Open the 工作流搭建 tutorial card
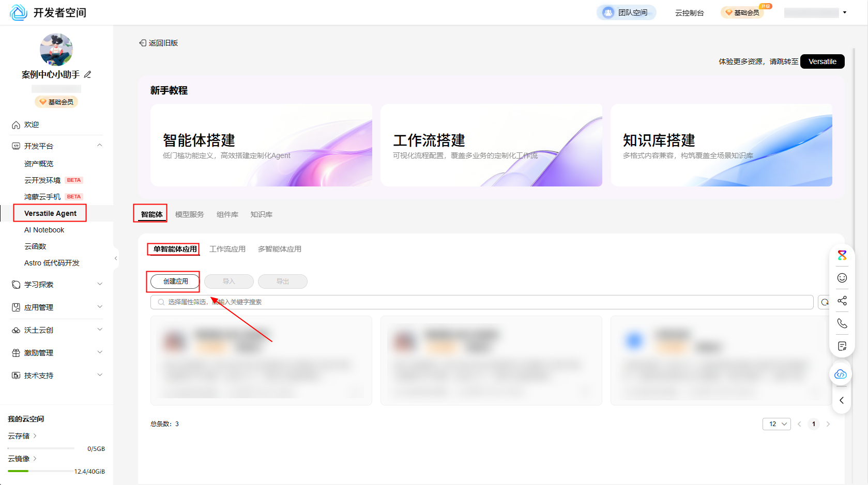 click(x=491, y=145)
